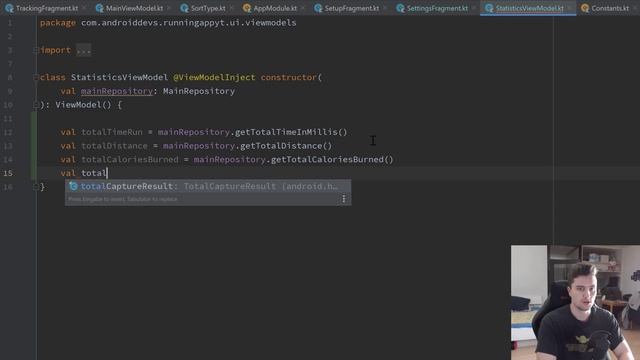Click the object icon on Constants.kt tab

(585, 8)
